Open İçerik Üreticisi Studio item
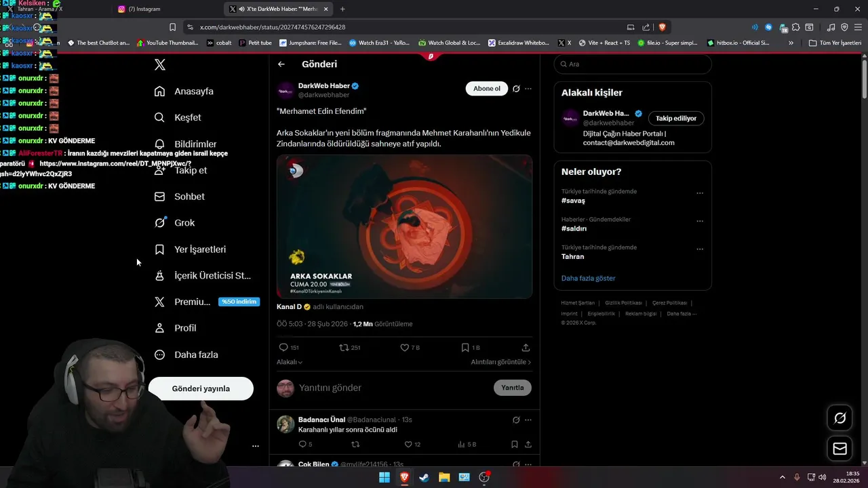This screenshot has height=488, width=868. pos(203,275)
